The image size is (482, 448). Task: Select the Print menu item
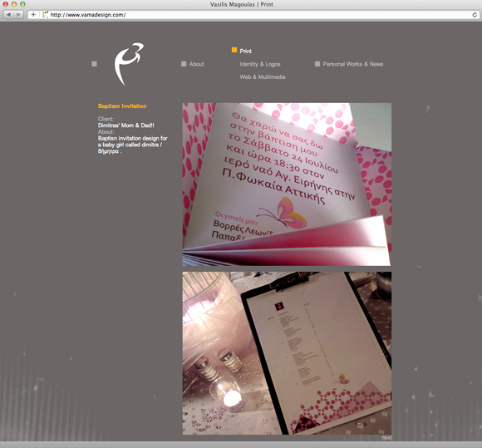(x=246, y=51)
